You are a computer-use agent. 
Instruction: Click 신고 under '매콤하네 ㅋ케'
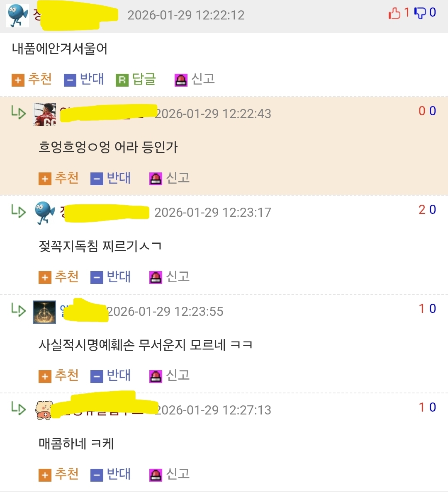[170, 474]
